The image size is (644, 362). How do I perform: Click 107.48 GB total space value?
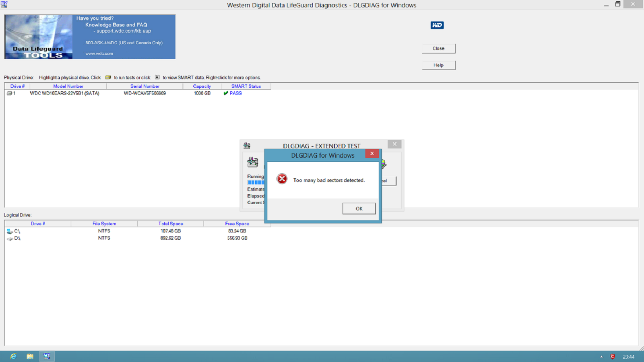171,231
